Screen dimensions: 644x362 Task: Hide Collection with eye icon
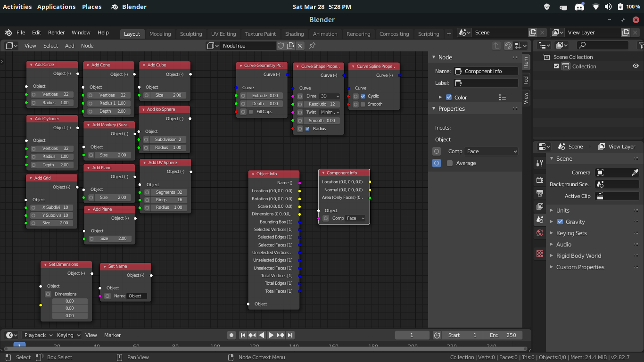pos(636,66)
